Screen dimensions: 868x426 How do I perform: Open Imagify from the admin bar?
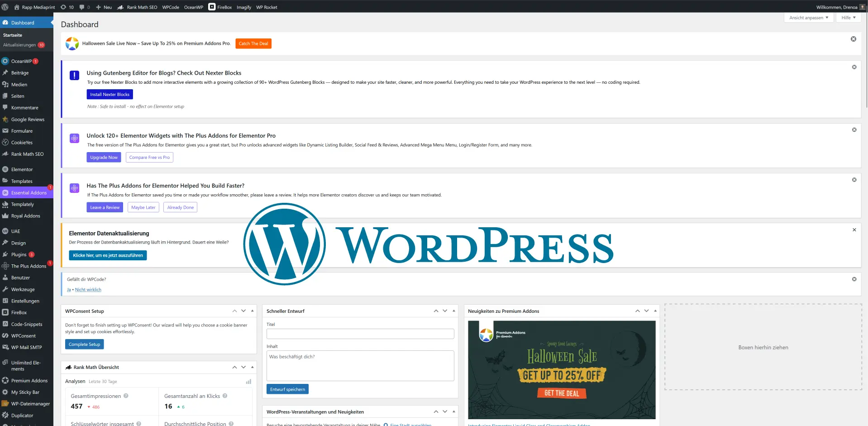(243, 7)
